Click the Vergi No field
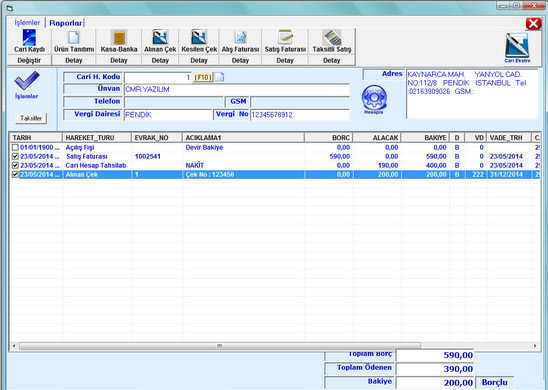548x390 pixels. tap(300, 115)
